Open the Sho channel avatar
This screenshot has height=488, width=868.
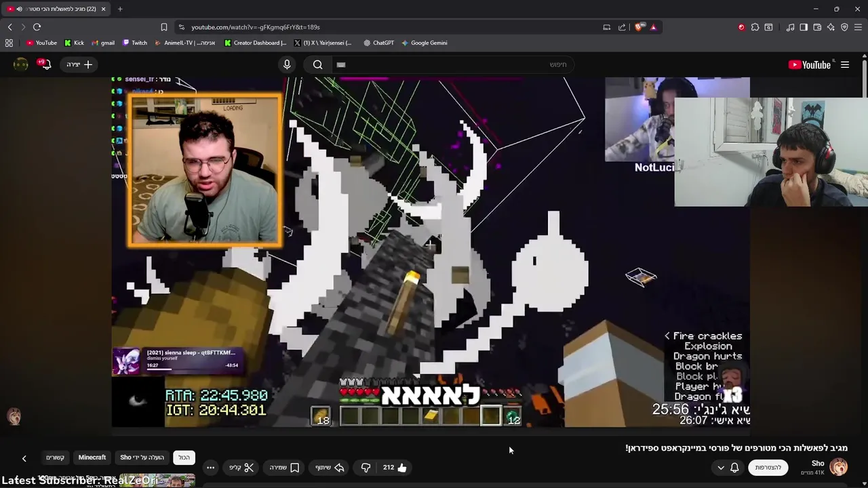pos(839,467)
